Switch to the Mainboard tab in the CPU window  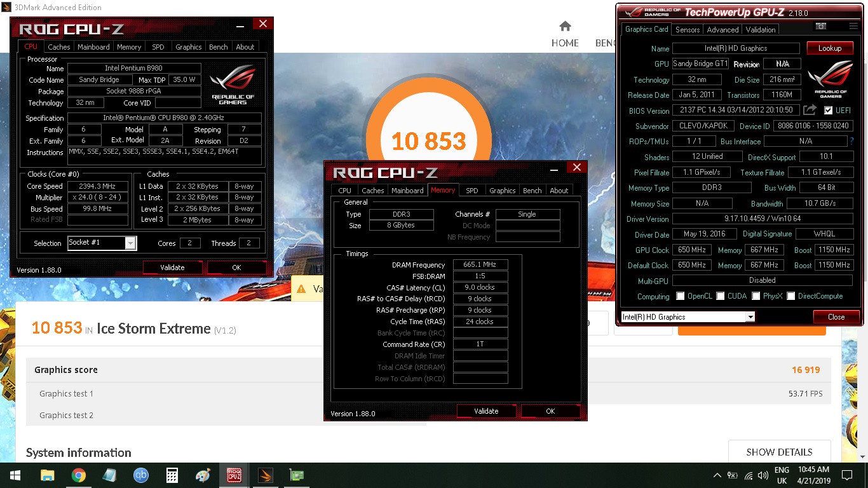93,46
